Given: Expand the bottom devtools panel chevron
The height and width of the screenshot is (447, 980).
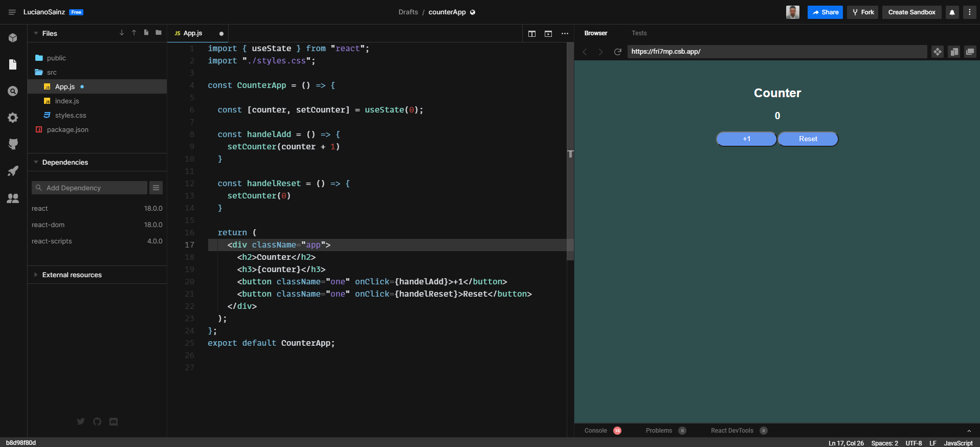Looking at the screenshot, I should tap(969, 431).
